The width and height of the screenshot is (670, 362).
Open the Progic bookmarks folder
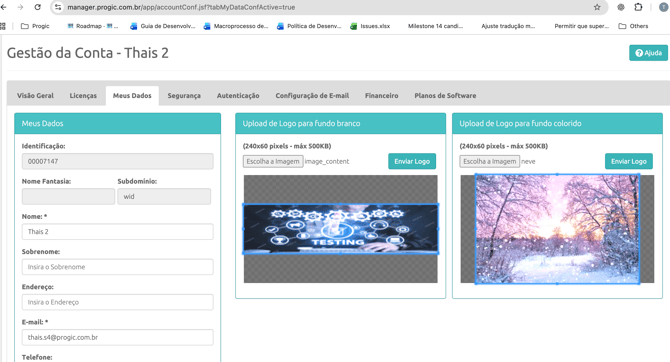tap(35, 26)
